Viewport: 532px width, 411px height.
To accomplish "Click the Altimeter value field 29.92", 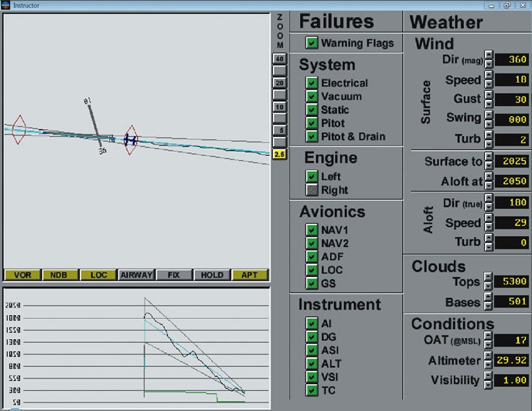I will point(511,360).
